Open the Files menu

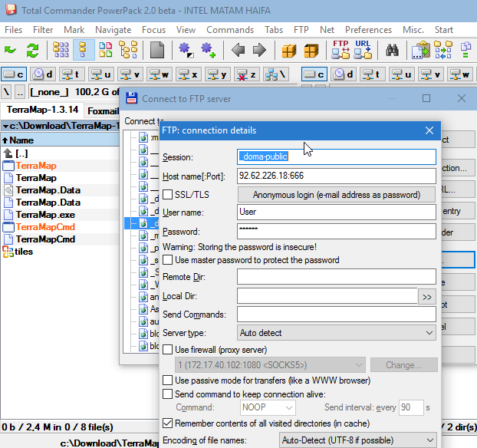click(x=13, y=30)
